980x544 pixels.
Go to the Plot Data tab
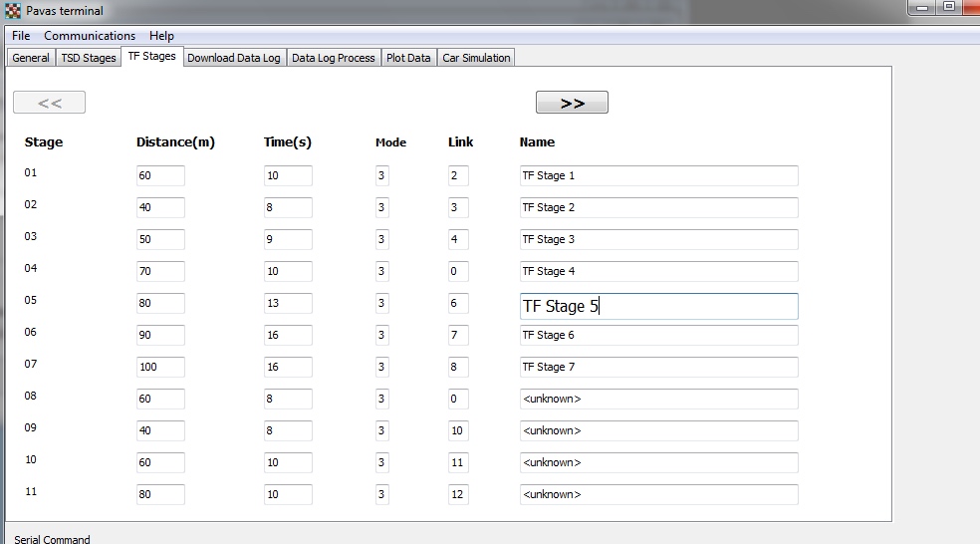tap(408, 58)
